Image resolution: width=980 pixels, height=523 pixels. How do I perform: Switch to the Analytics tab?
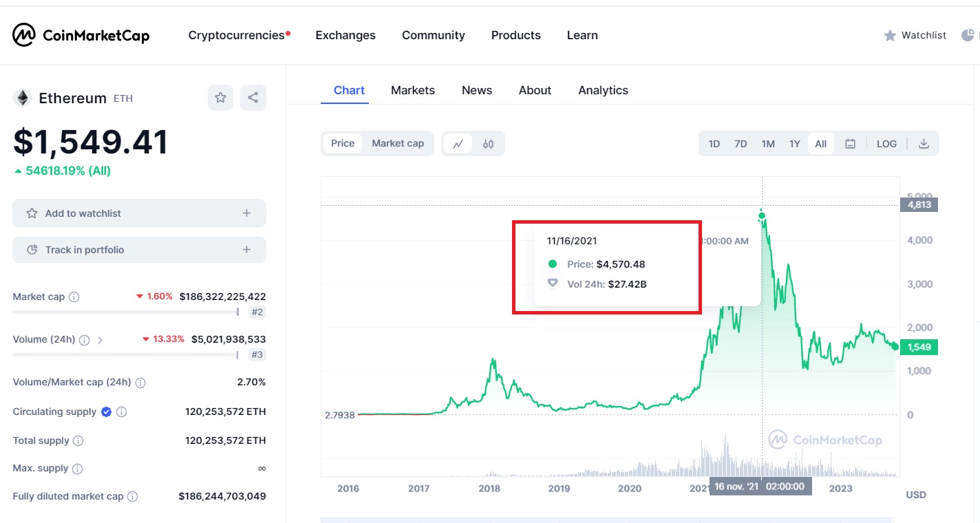coord(603,90)
